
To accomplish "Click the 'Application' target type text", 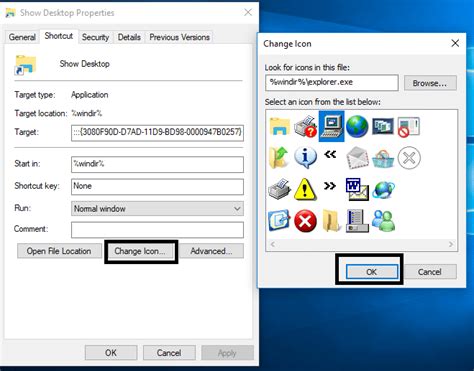I will [x=89, y=95].
